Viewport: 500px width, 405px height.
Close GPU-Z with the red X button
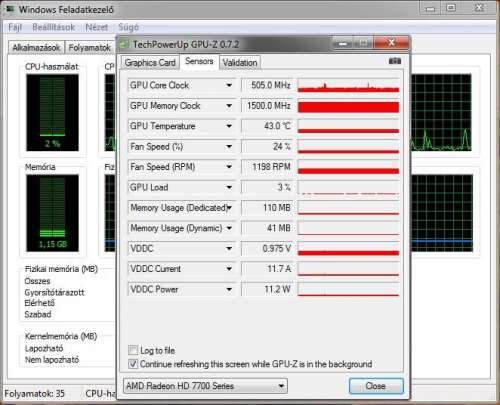tap(391, 43)
